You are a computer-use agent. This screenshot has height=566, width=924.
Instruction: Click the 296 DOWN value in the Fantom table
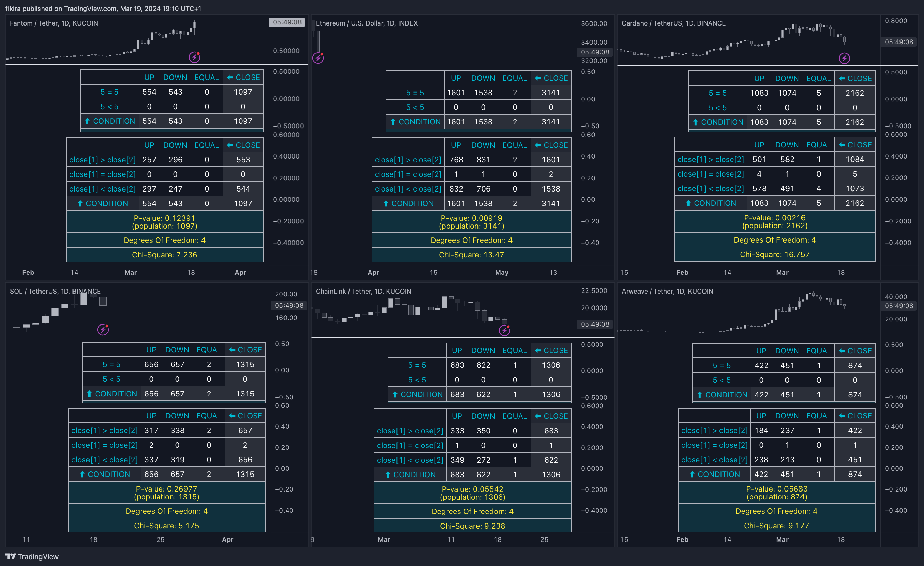click(x=176, y=160)
